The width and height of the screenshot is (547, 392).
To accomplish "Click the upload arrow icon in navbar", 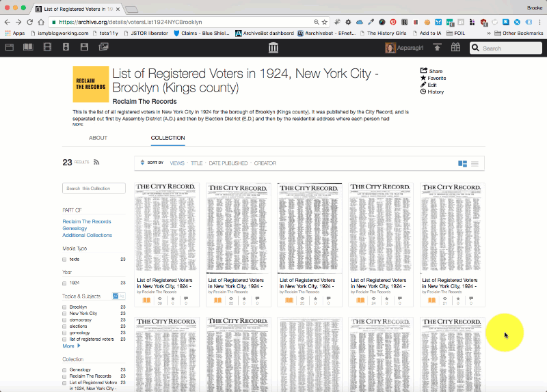I will click(x=437, y=47).
